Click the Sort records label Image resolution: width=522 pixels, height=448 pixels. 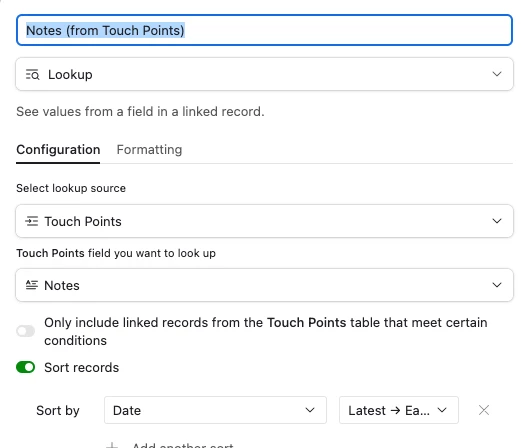coord(81,367)
